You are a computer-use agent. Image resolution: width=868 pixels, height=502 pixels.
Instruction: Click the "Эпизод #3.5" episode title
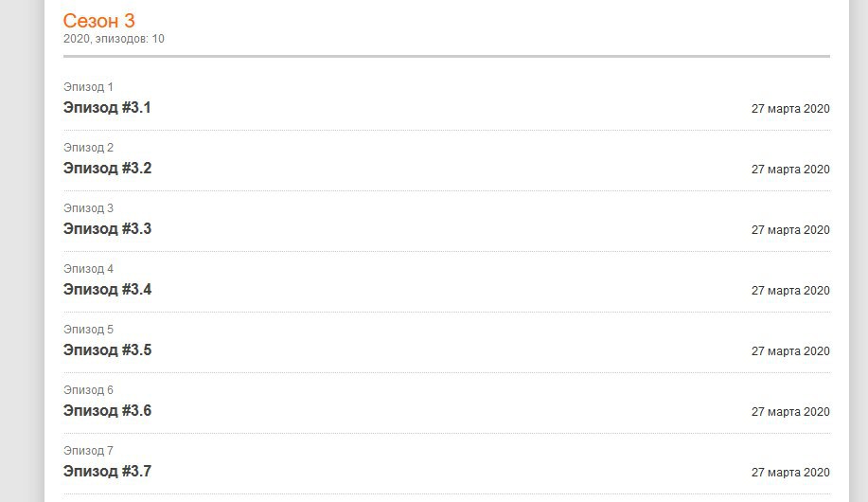107,350
